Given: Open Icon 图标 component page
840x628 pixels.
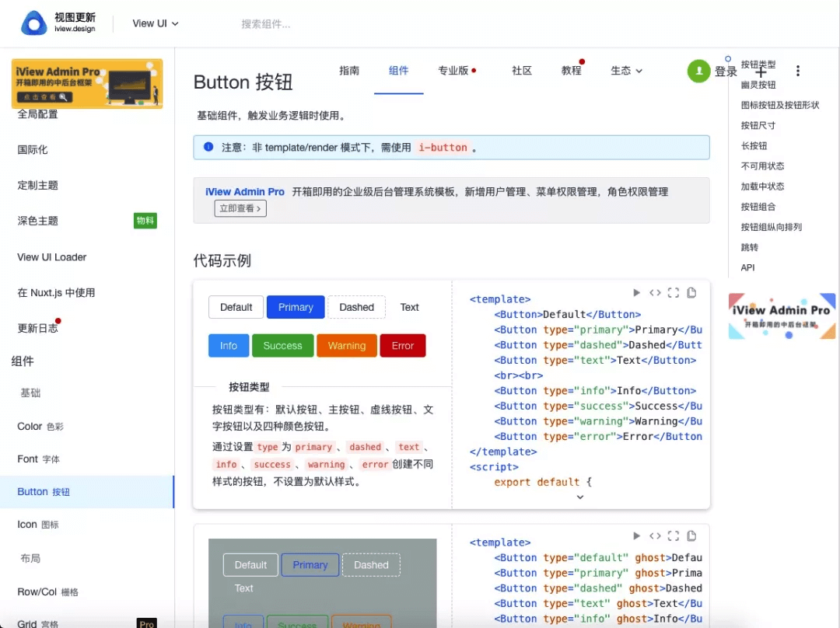Looking at the screenshot, I should click(x=37, y=524).
